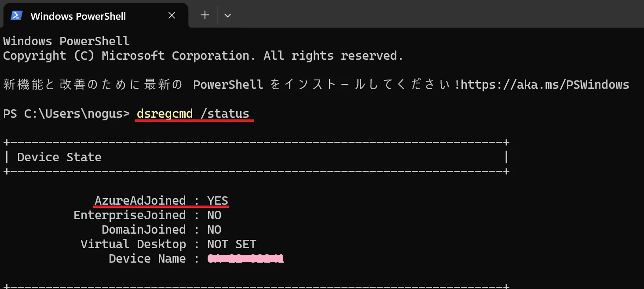Expand the new tab profile dropdown chevron
644x289 pixels.
pos(227,15)
